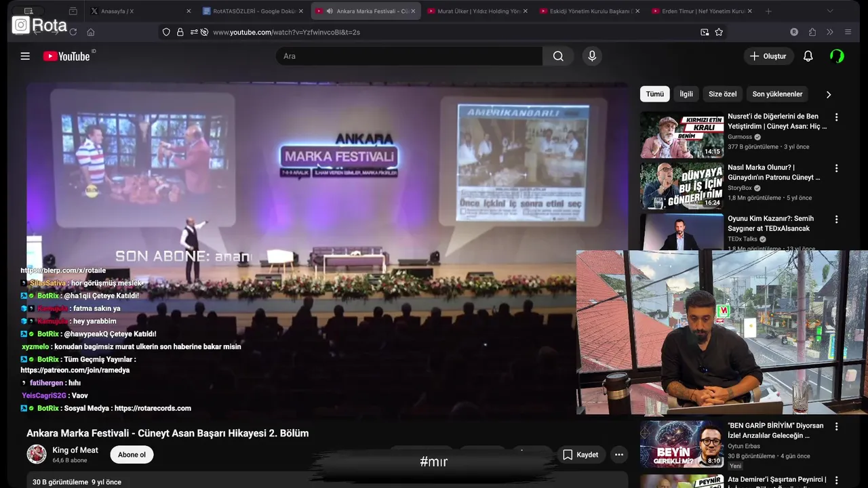Open King of Meat channel avatar
Image resolution: width=868 pixels, height=488 pixels.
(37, 454)
